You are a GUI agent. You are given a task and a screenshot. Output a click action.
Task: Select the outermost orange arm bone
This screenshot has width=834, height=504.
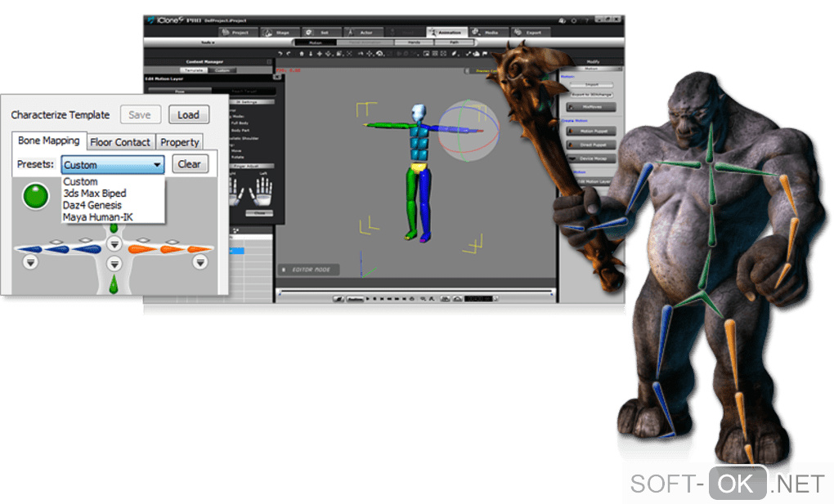(x=200, y=249)
